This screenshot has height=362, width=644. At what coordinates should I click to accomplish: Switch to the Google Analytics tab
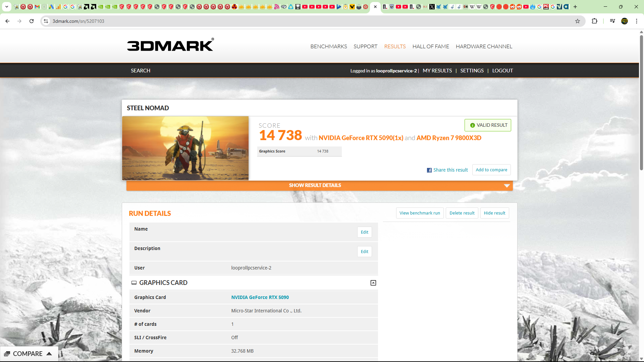pyautogui.click(x=58, y=7)
